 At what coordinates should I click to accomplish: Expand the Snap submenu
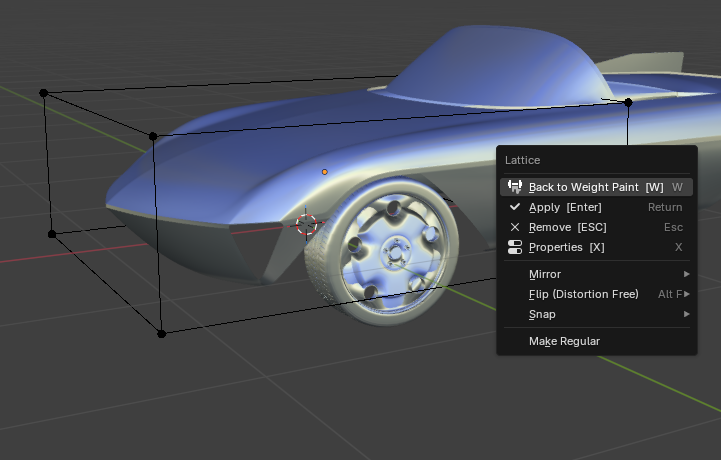pyautogui.click(x=596, y=314)
